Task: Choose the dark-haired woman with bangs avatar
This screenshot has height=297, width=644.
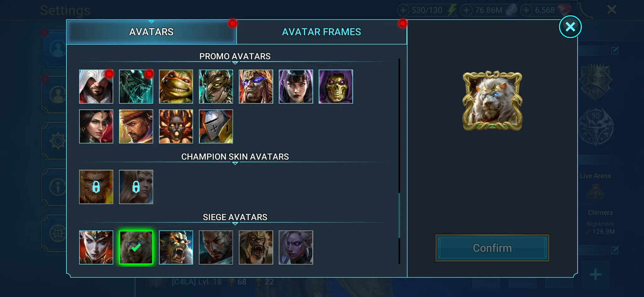Action: pyautogui.click(x=296, y=87)
